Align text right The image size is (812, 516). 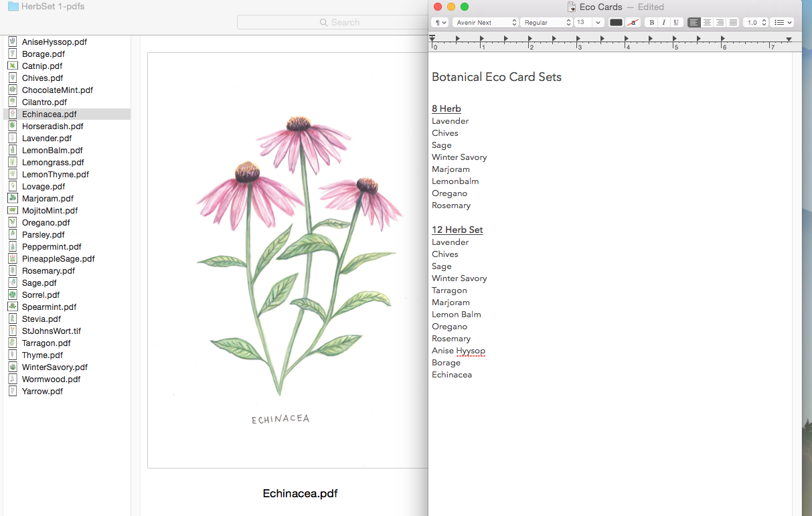point(720,23)
